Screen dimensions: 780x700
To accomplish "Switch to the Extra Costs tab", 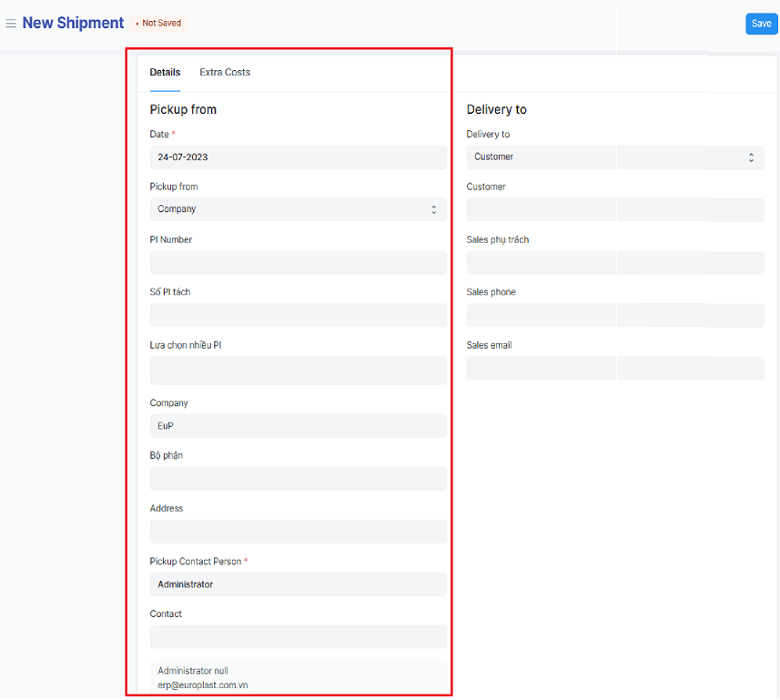I will point(225,73).
